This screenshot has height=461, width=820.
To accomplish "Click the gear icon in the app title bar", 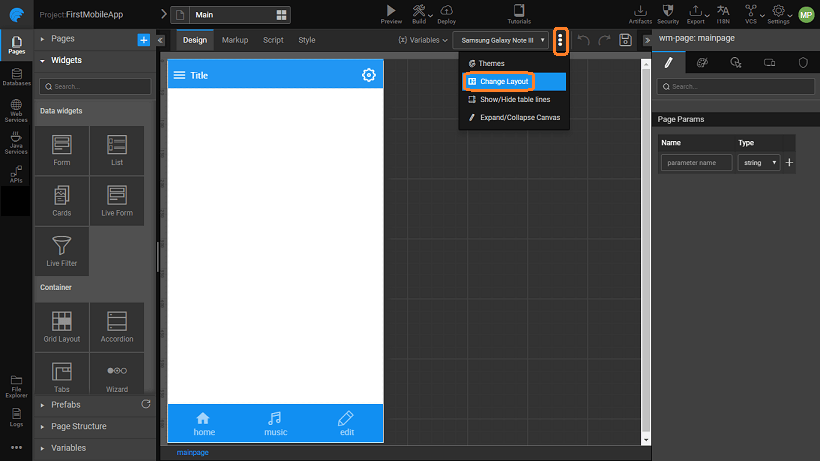I will 368,75.
